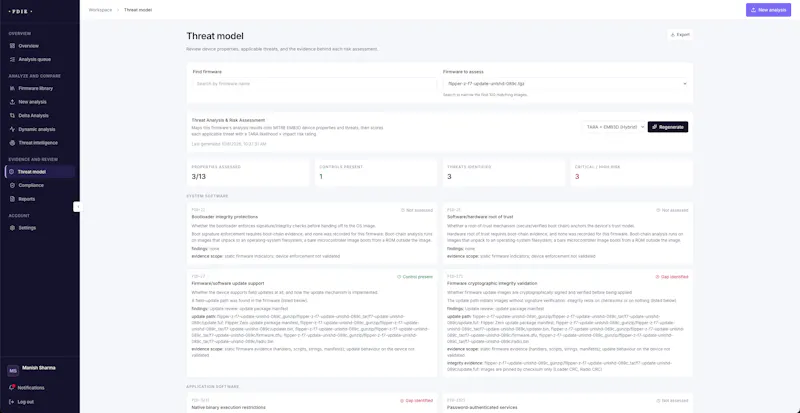Click the Delta Analysis icon

pos(12,116)
